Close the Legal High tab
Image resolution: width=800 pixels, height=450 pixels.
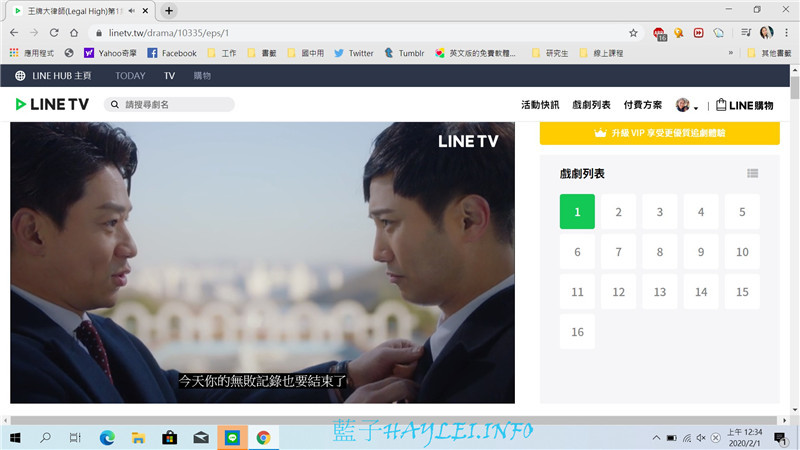[145, 11]
